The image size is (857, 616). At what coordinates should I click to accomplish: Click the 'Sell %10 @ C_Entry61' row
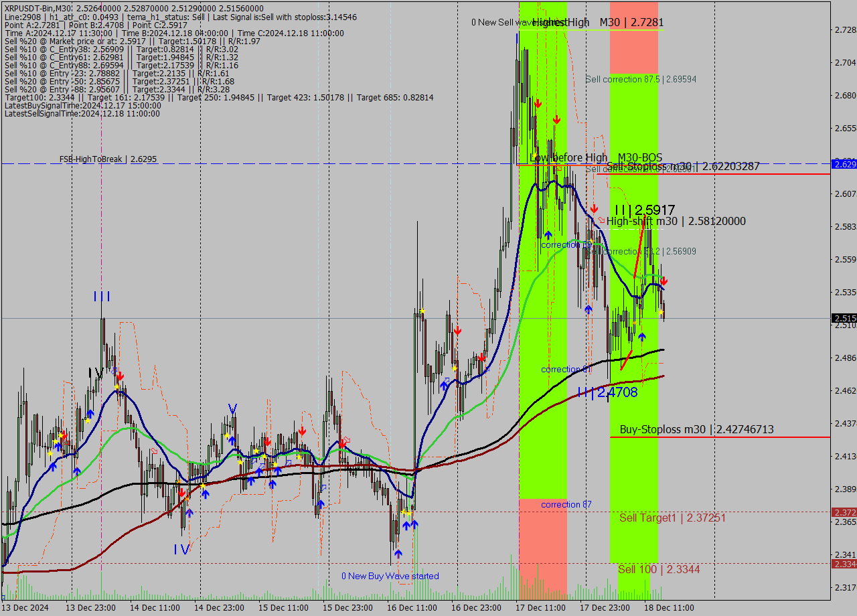point(121,58)
